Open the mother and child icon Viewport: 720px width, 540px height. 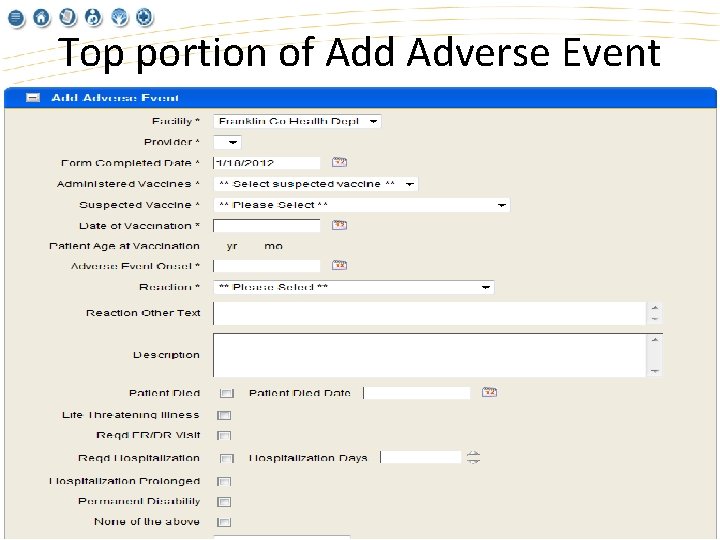coord(93,17)
